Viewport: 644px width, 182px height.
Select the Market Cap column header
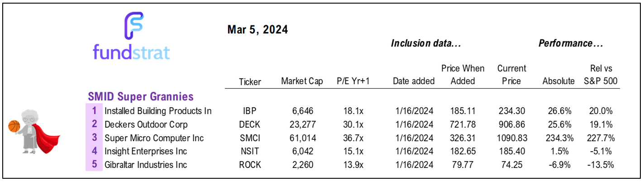(x=302, y=81)
